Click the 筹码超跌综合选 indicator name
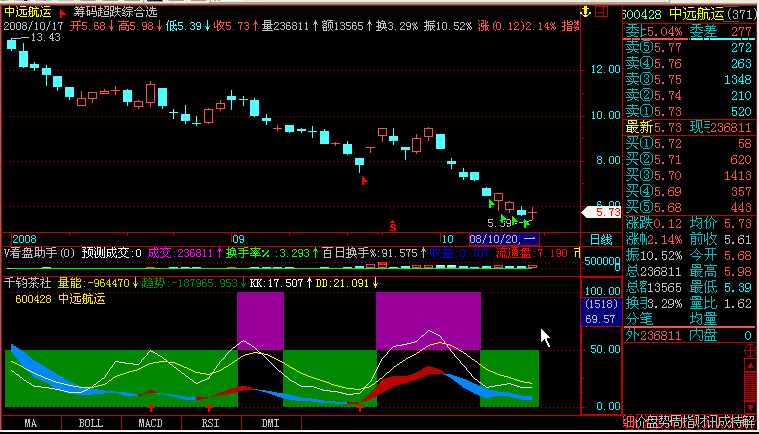 pyautogui.click(x=115, y=12)
